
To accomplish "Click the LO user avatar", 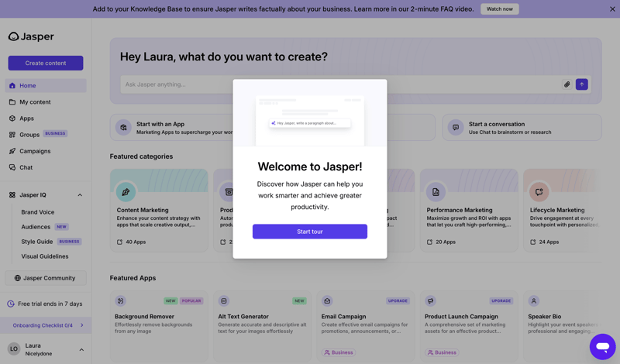I will pyautogui.click(x=14, y=349).
